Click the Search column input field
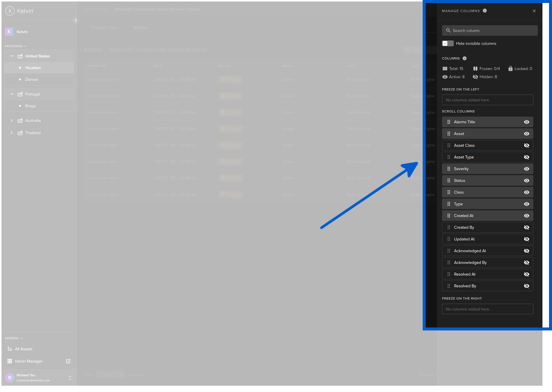552x392 pixels. coord(489,30)
